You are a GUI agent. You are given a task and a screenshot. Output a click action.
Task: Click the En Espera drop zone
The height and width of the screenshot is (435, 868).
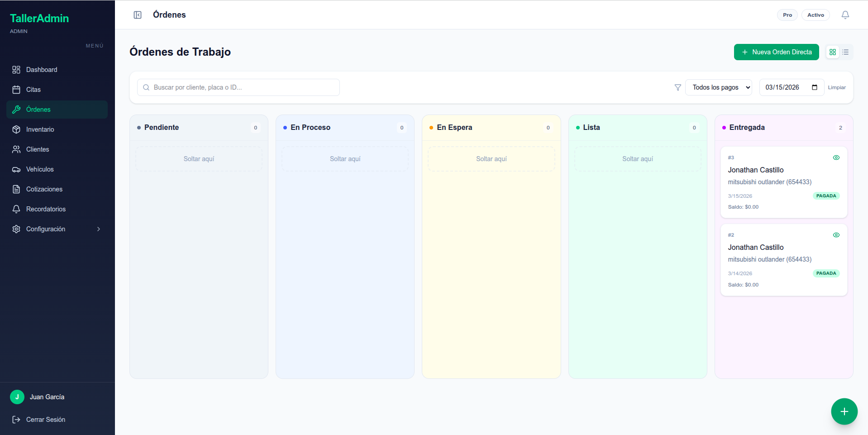pyautogui.click(x=491, y=159)
